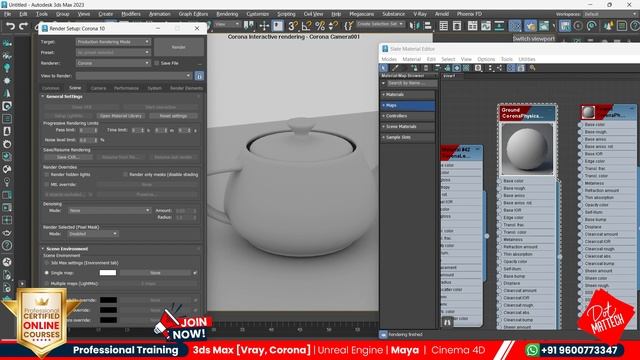Click the Save CXR button
640x360 pixels.
coord(68,157)
